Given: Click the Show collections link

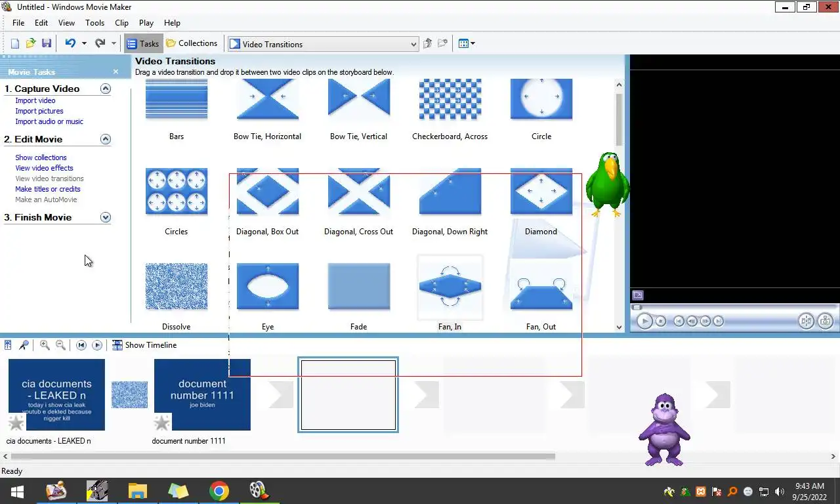Looking at the screenshot, I should (41, 157).
